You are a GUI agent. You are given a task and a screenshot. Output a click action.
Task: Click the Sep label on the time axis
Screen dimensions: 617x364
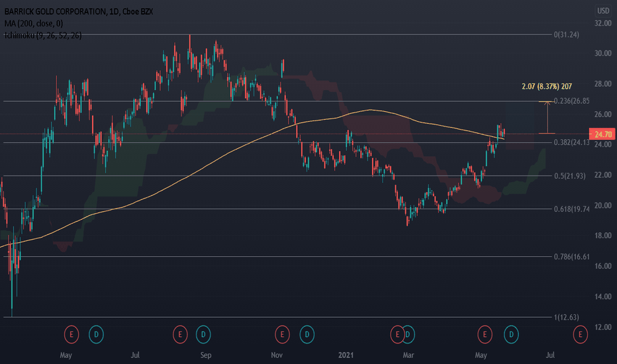pos(206,355)
